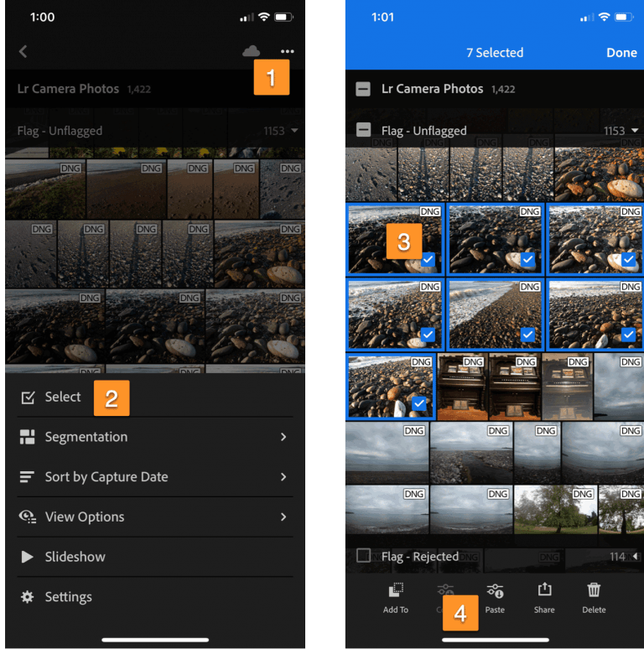644x649 pixels.
Task: Start the Slideshow
Action: click(75, 557)
